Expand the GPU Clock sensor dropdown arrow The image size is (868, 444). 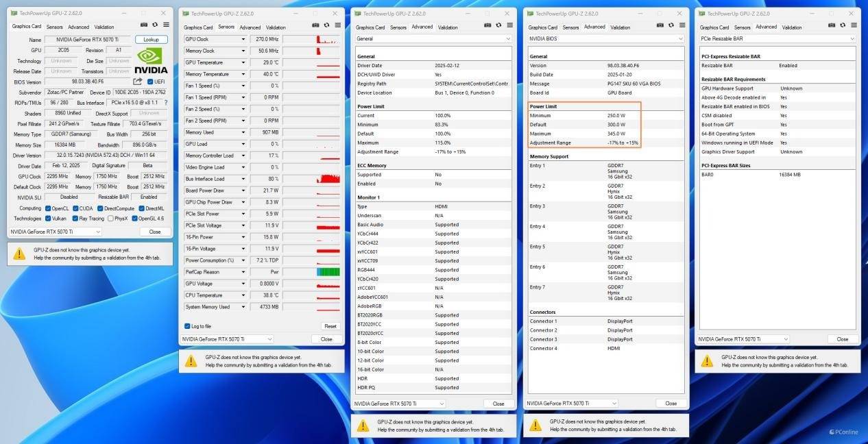[243, 39]
